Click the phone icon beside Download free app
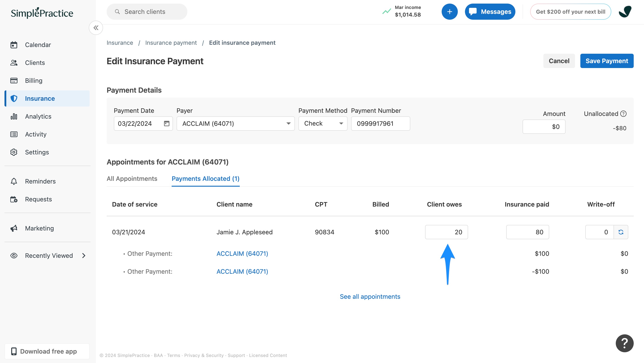644x363 pixels. pyautogui.click(x=14, y=351)
